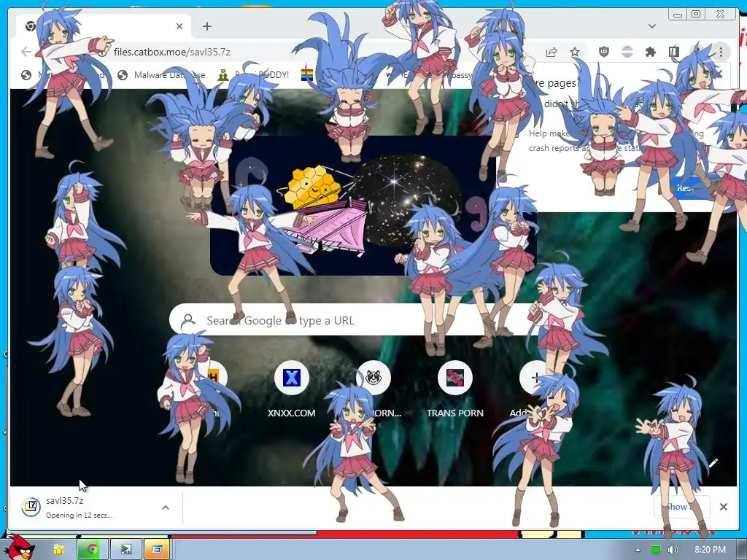Screen dimensions: 747x560
Task: Go back with the back arrow
Action: point(26,52)
